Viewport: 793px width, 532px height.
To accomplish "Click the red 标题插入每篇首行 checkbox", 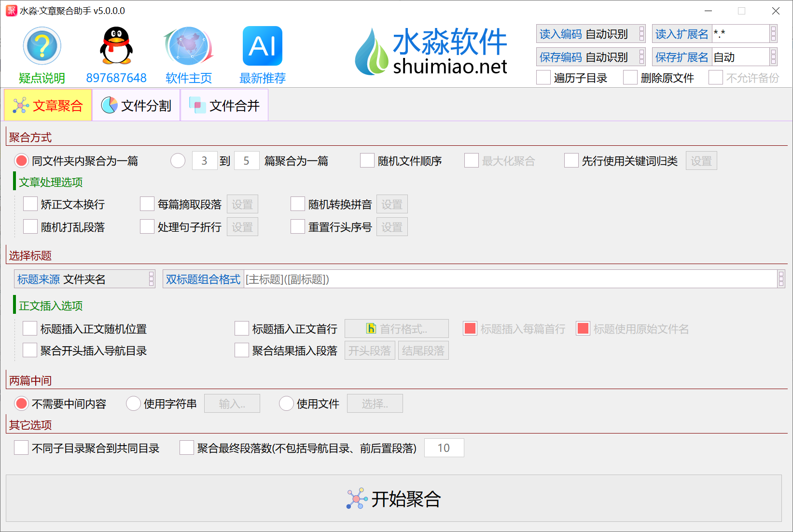I will (470, 329).
